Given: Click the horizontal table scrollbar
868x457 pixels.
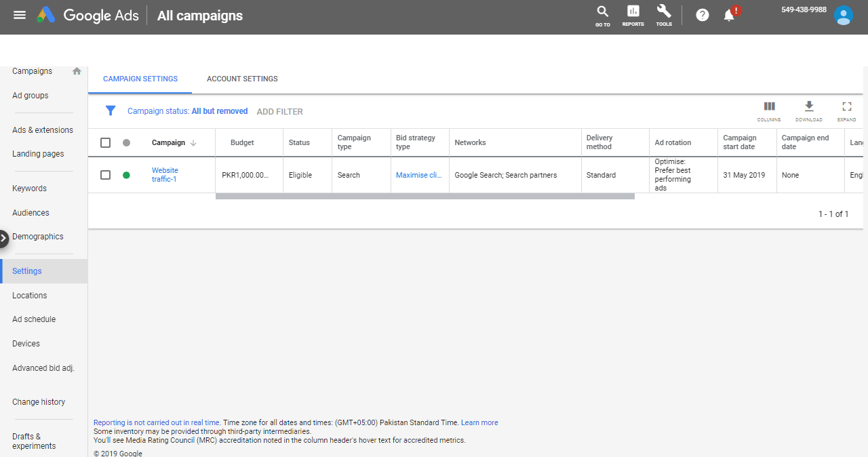Looking at the screenshot, I should pyautogui.click(x=425, y=197).
